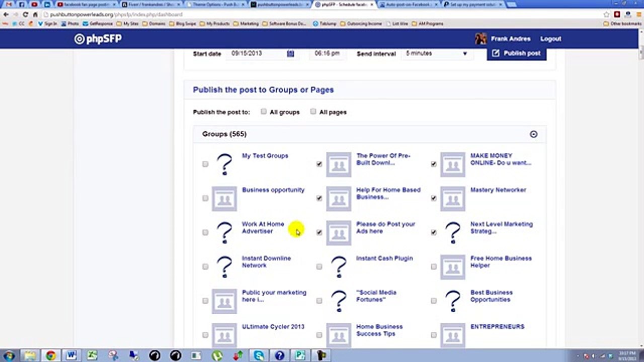Viewport: 644px width, 362px height.
Task: Click the browser back arrow
Action: (x=6, y=15)
